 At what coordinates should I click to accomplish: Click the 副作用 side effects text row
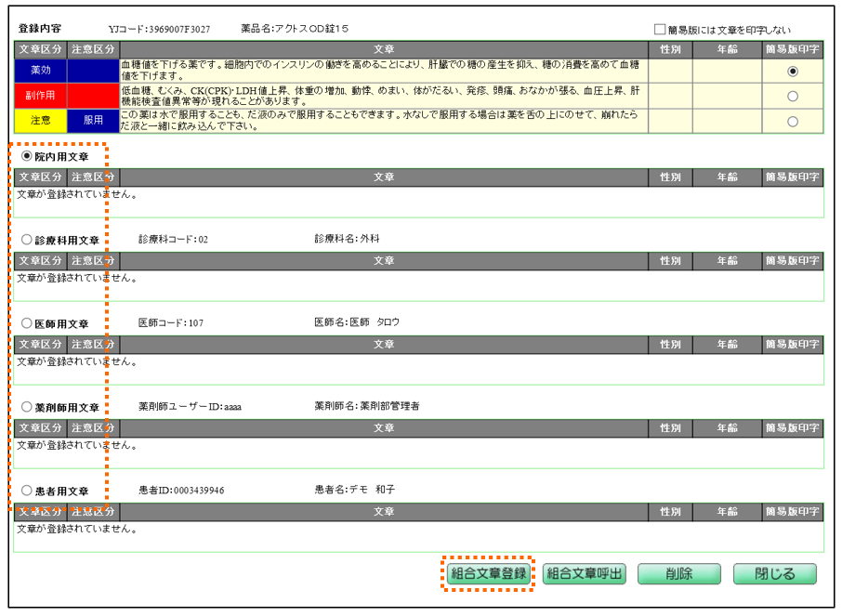(x=383, y=96)
